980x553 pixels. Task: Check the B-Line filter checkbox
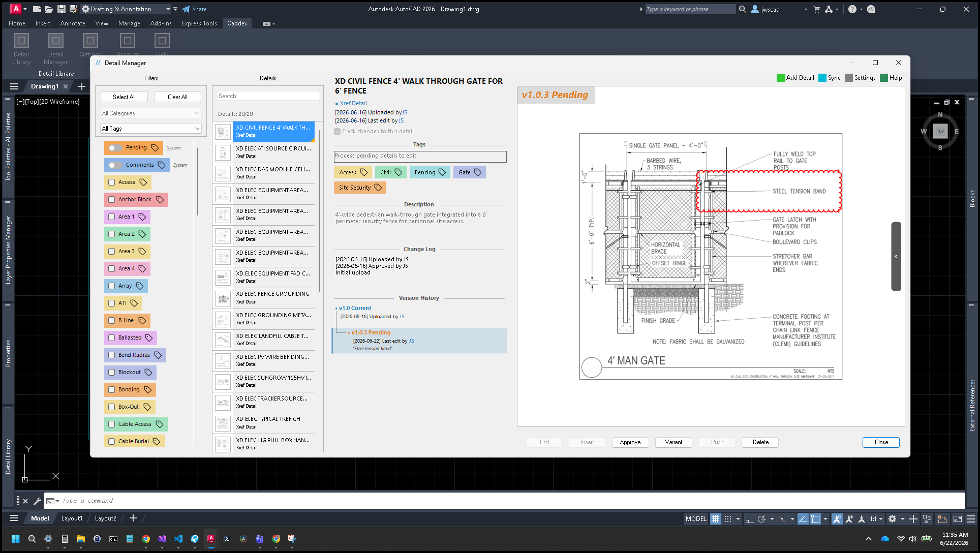point(112,321)
